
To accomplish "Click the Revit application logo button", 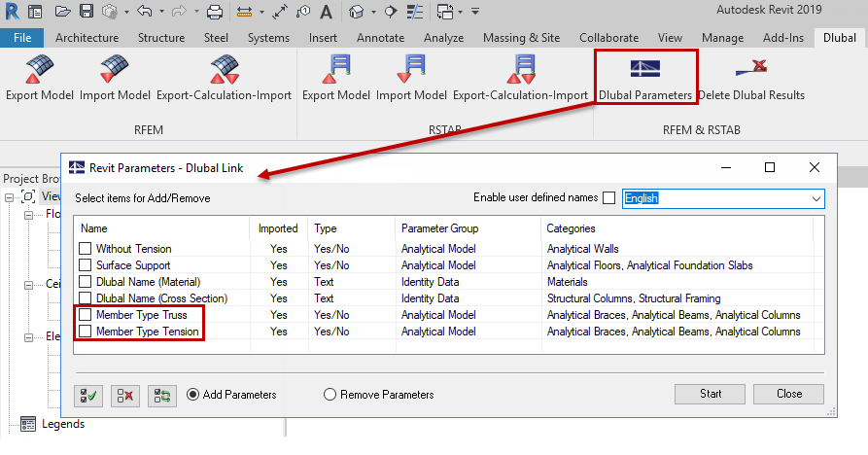I will 12,11.
